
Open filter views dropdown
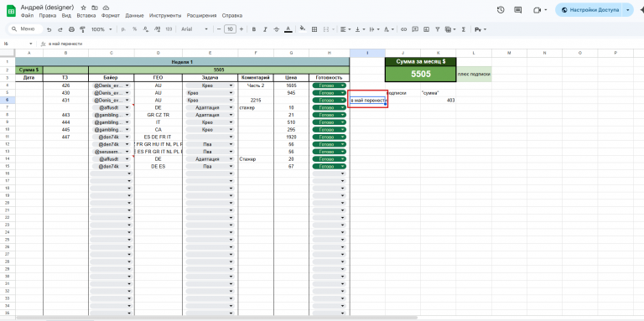pos(450,29)
